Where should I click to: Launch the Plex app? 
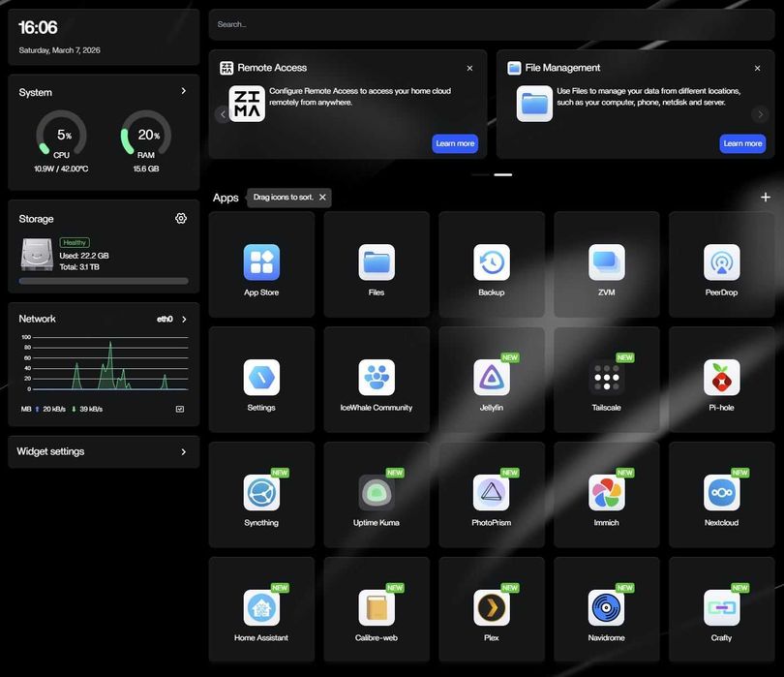[492, 608]
